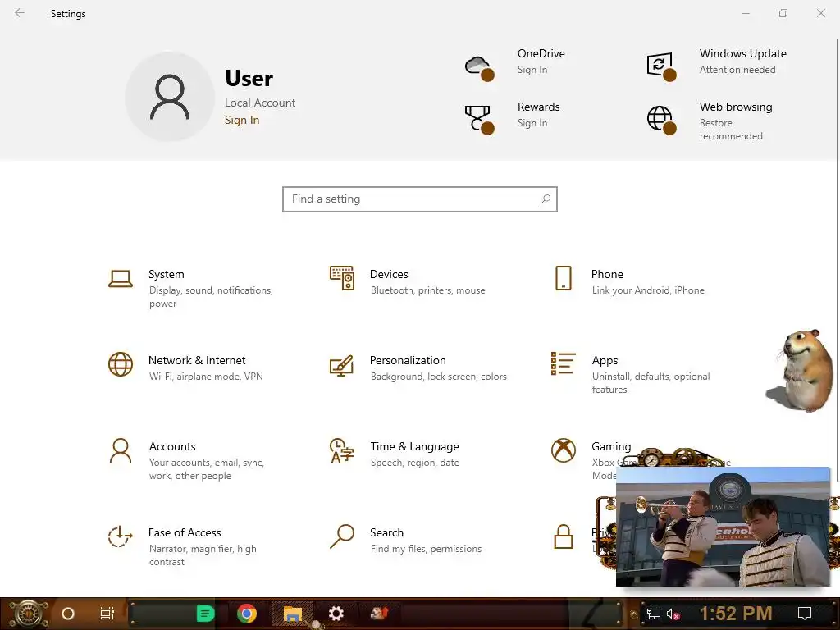Click the 'Restore recommended' status text
The height and width of the screenshot is (630, 840).
tap(731, 130)
